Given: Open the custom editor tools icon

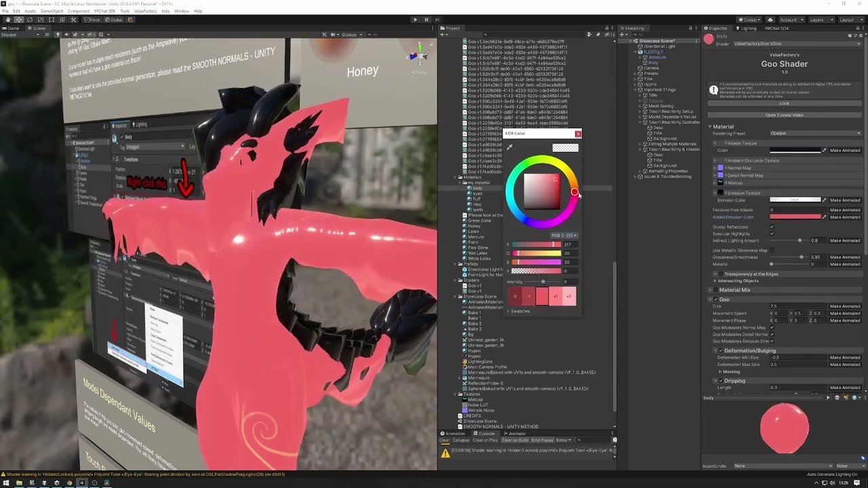Looking at the screenshot, I should click(x=73, y=20).
